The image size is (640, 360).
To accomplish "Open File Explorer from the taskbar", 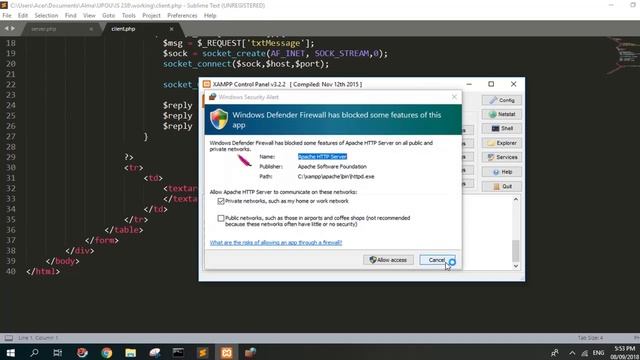I will pyautogui.click(x=131, y=353).
